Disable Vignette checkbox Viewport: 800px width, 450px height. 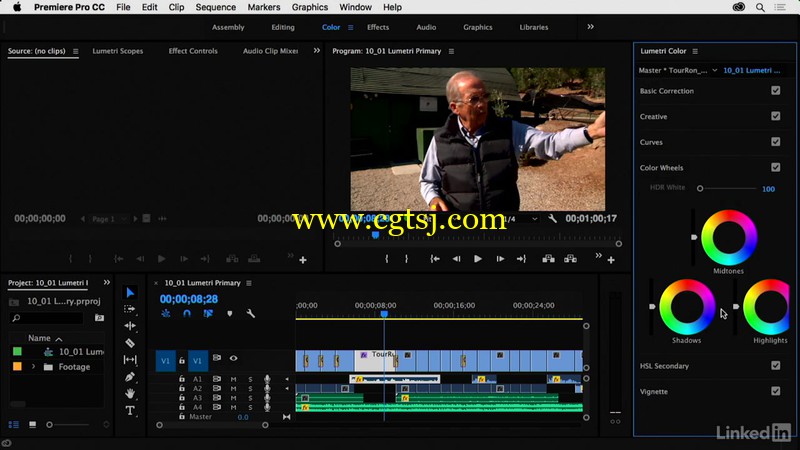tap(776, 391)
